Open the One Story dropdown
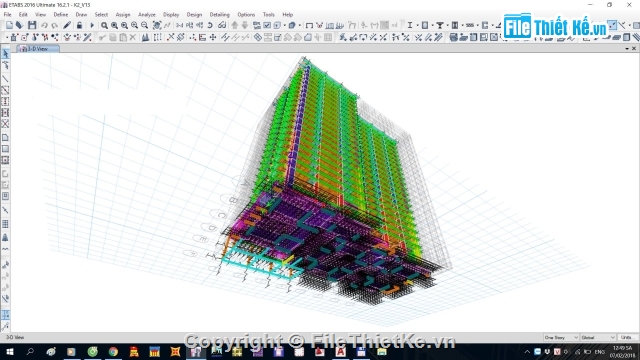This screenshot has height=360, width=640. click(561, 338)
